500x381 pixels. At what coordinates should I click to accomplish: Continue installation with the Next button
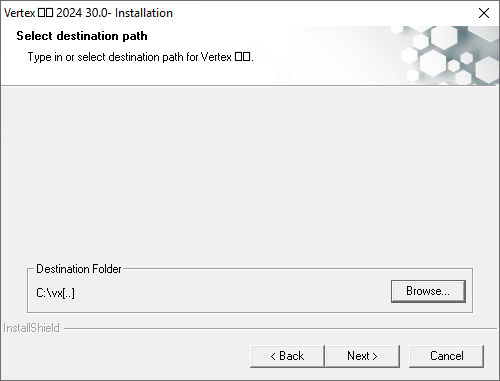pyautogui.click(x=362, y=356)
